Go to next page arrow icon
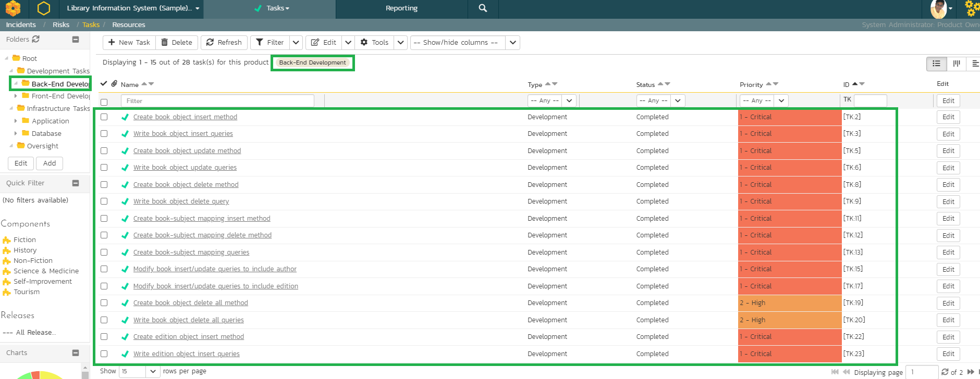This screenshot has height=379, width=980. pos(971,372)
